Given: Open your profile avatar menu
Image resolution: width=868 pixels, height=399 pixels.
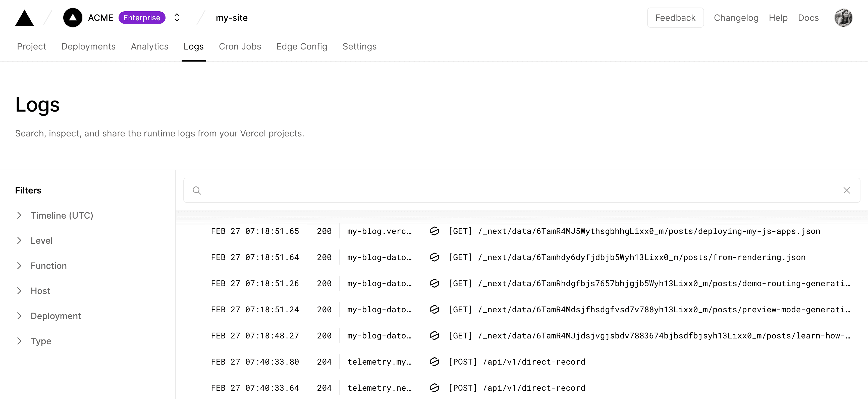Looking at the screenshot, I should (x=843, y=18).
